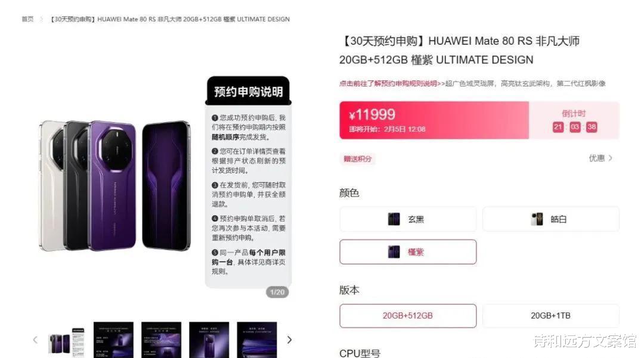Click the white phone icon in 皓白 option

click(537, 219)
